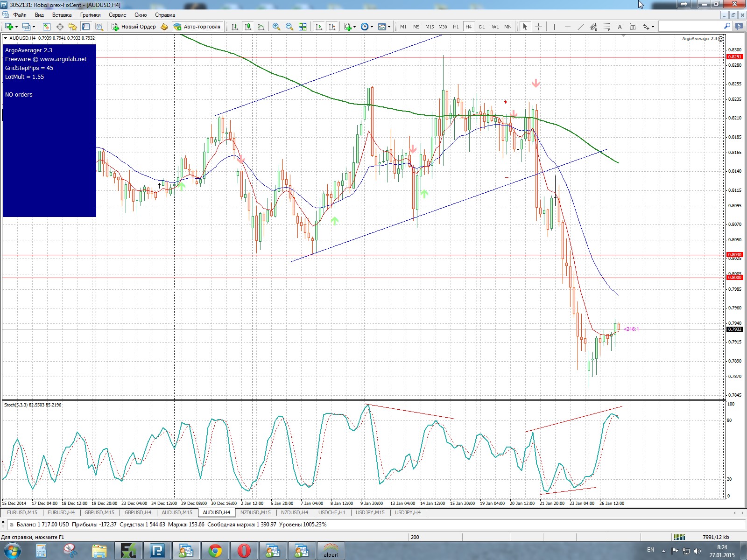The image size is (747, 560).
Task: Click the connection status bars indicator
Action: [x=679, y=537]
